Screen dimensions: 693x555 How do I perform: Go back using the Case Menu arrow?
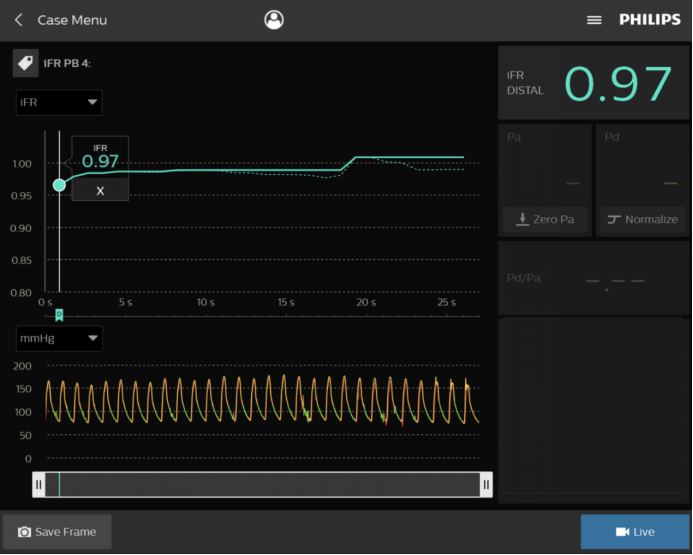pos(19,20)
